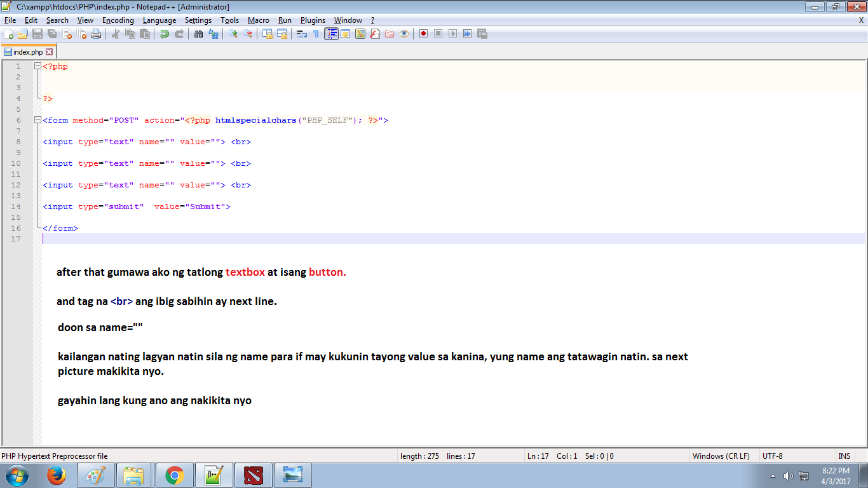Click Windows (CR LF) in the status bar
868x488 pixels.
[x=720, y=456]
